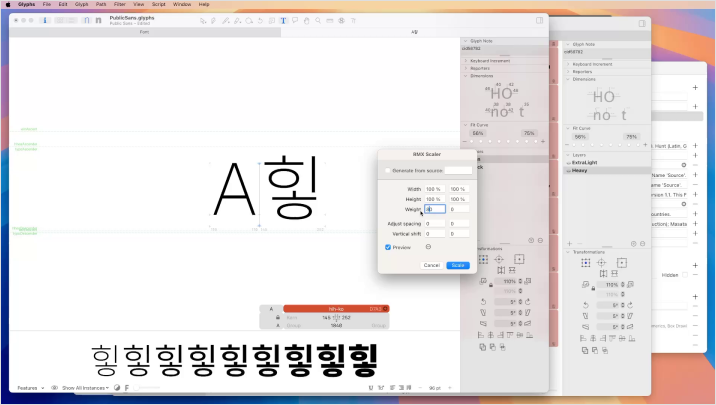Select the Primitives shape tool

pyautogui.click(x=249, y=21)
